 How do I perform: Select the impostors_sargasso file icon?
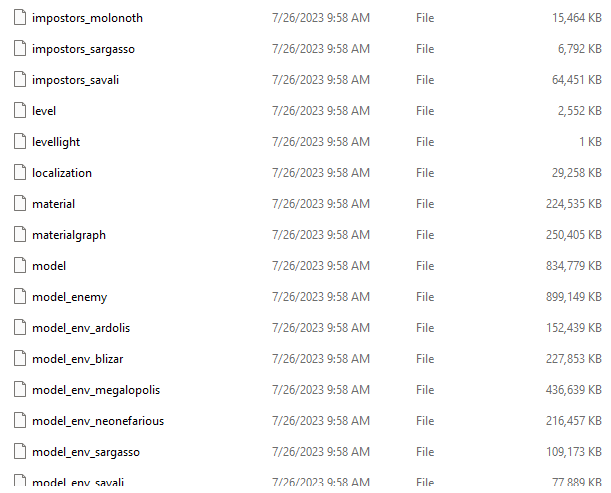point(20,49)
